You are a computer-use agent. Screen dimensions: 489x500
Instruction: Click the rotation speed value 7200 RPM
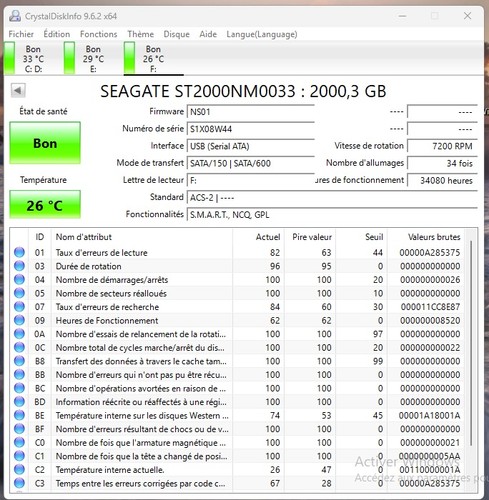coord(442,146)
